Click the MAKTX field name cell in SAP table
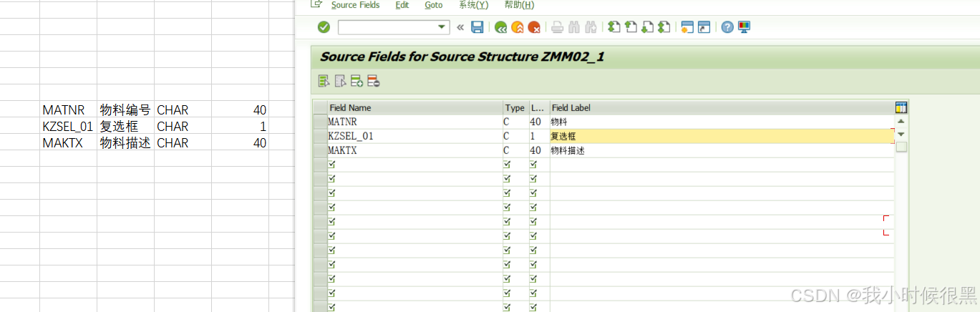980x312 pixels. tap(415, 150)
